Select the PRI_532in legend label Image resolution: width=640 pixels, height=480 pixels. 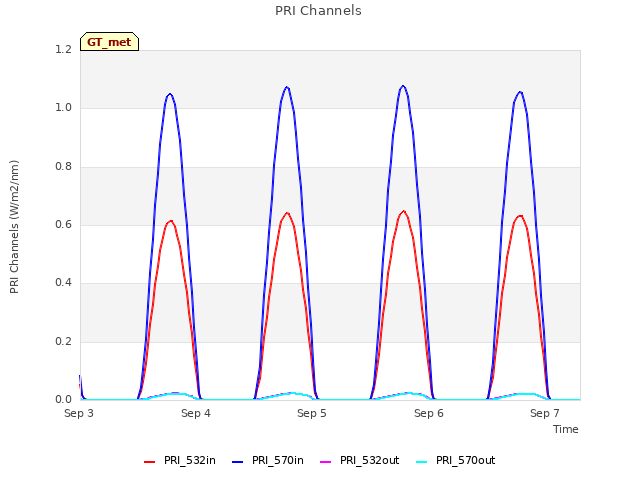click(190, 460)
